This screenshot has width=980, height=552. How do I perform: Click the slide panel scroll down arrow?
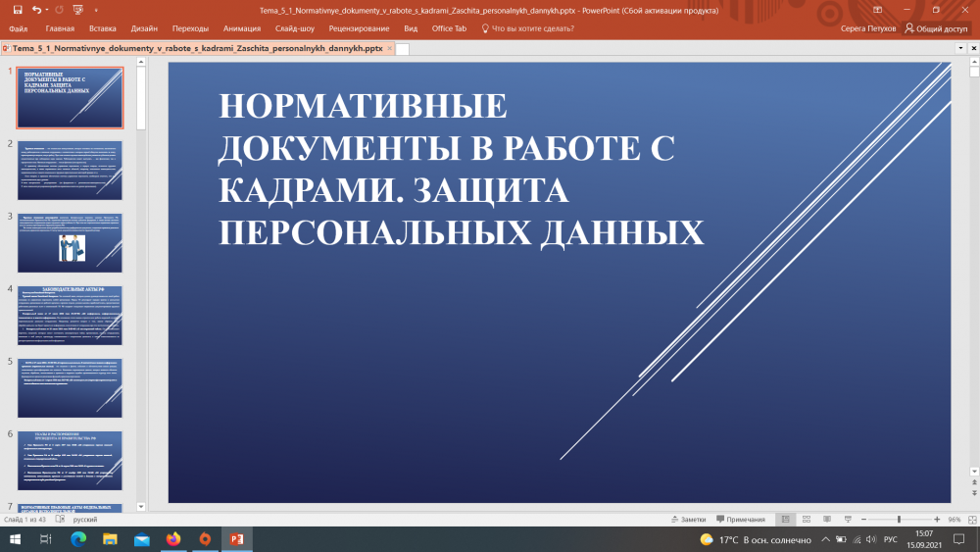(x=140, y=507)
